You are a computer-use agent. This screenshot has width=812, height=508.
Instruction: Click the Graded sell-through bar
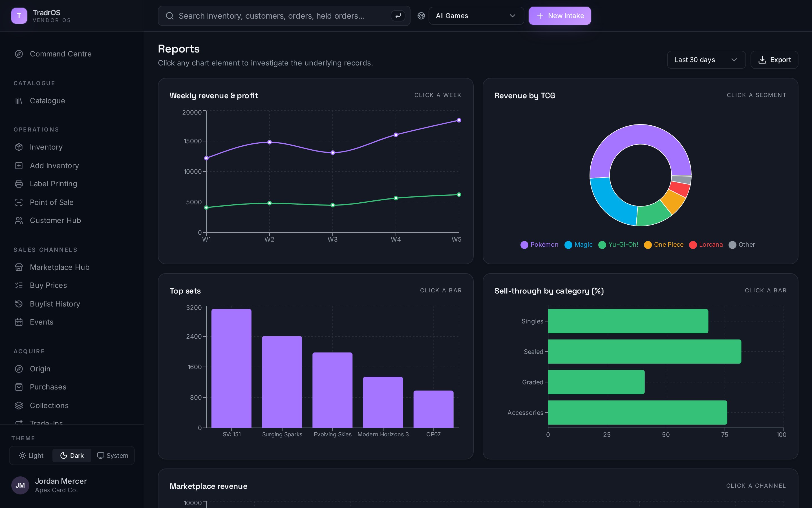click(x=596, y=382)
